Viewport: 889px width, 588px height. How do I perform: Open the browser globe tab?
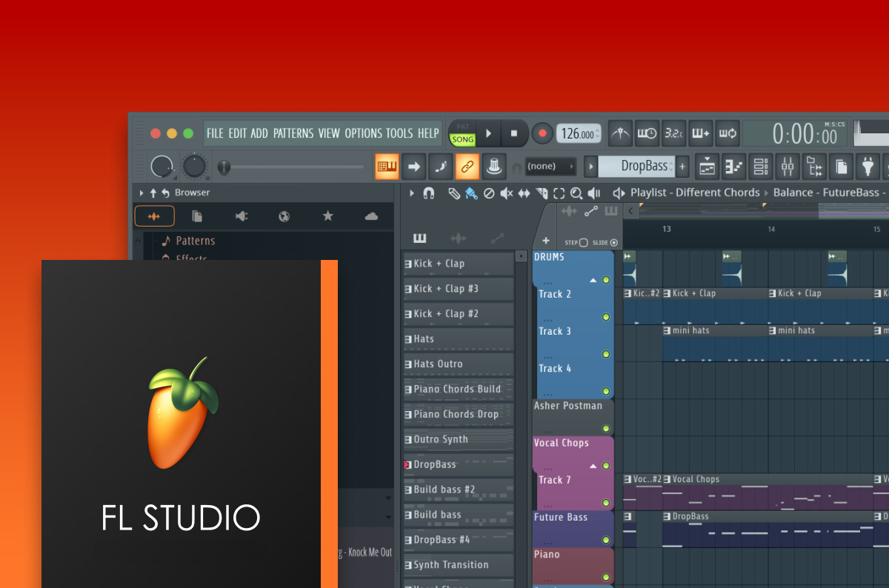pyautogui.click(x=284, y=216)
